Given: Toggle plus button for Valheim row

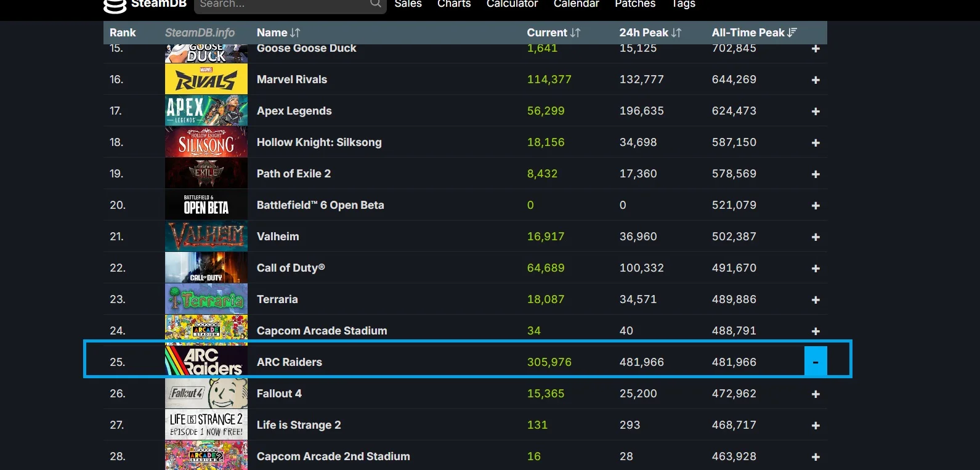Looking at the screenshot, I should (816, 237).
